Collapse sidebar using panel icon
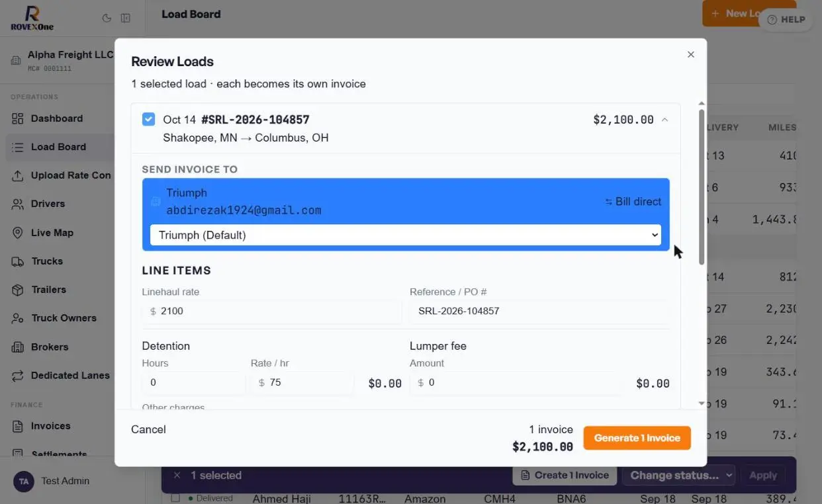 point(126,19)
